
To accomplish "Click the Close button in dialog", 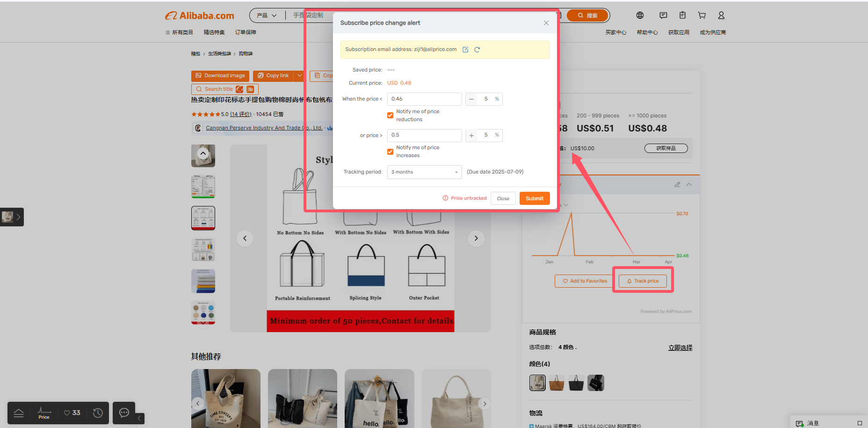I will pyautogui.click(x=503, y=198).
